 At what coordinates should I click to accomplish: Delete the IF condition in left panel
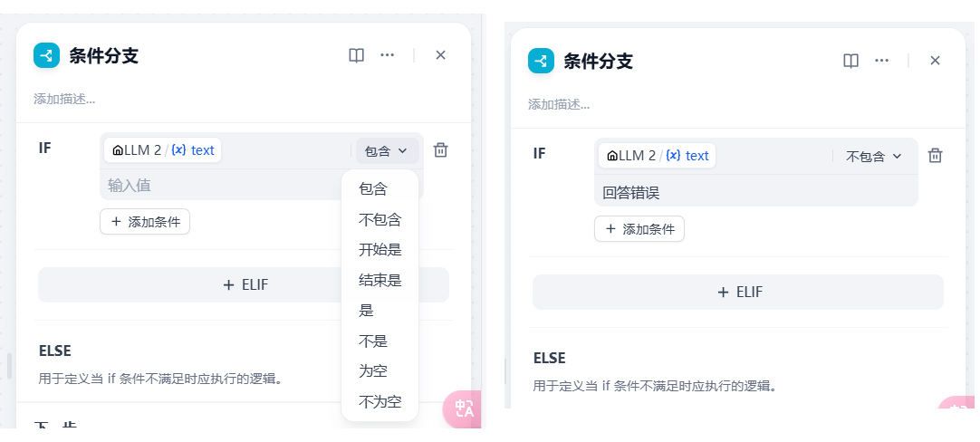pos(440,150)
